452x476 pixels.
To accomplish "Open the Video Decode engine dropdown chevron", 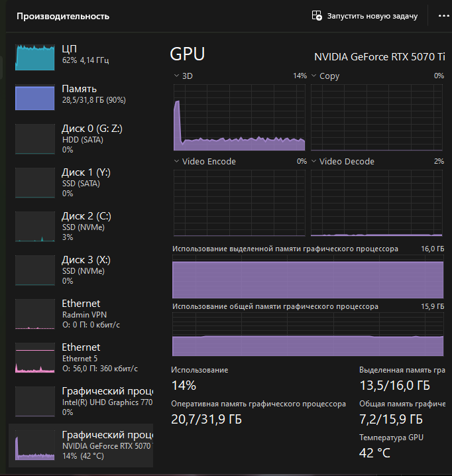I will point(314,161).
